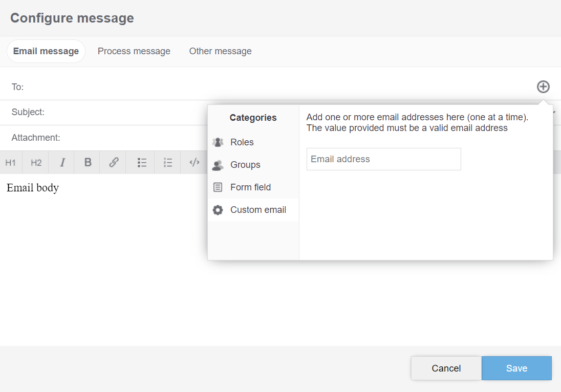The height and width of the screenshot is (392, 561).
Task: Select the Custom email category
Action: click(x=258, y=210)
